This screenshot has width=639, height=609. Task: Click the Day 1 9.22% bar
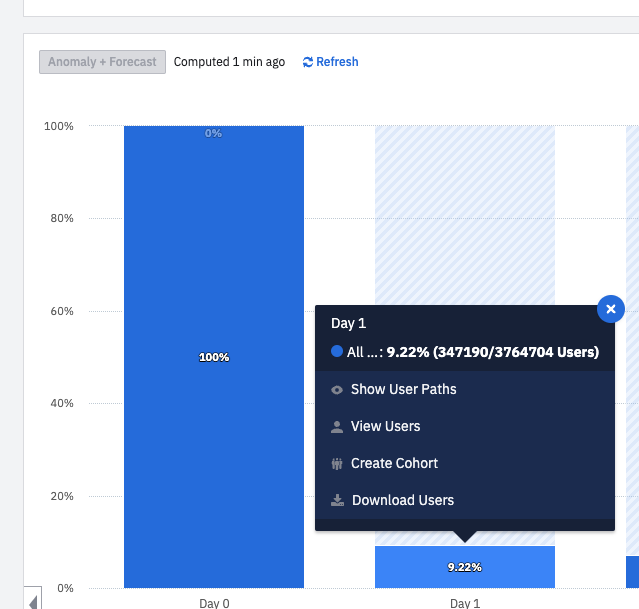point(465,567)
